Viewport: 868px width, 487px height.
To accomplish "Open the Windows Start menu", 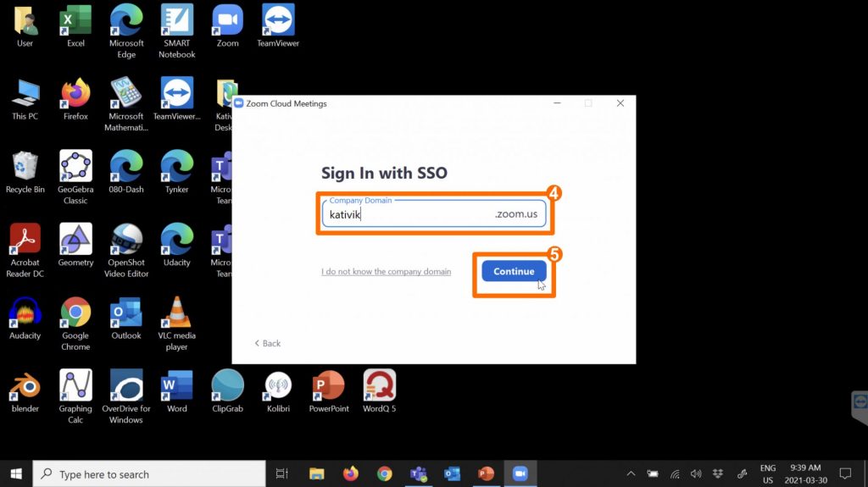I will (x=16, y=473).
